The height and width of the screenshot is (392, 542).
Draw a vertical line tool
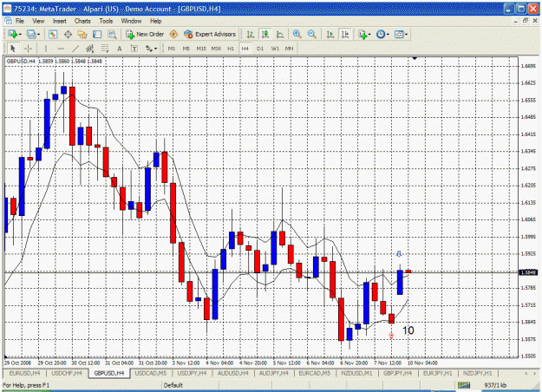click(46, 49)
